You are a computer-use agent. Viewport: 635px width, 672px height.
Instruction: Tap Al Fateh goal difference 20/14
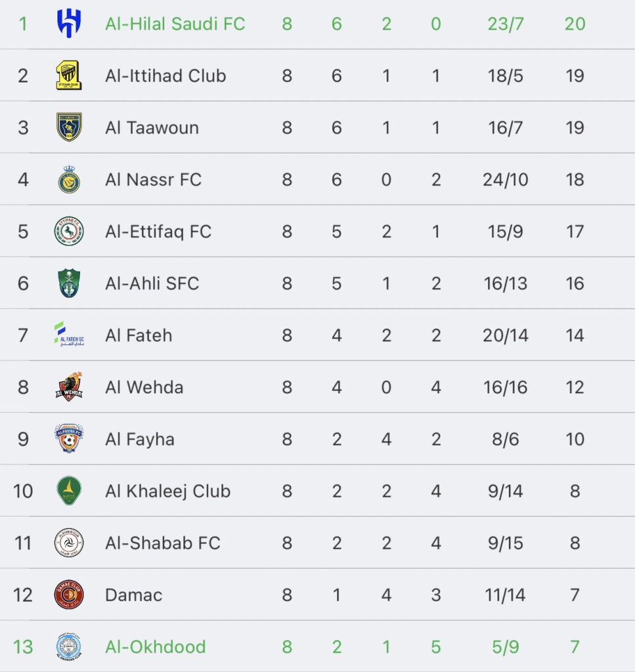coord(505,335)
